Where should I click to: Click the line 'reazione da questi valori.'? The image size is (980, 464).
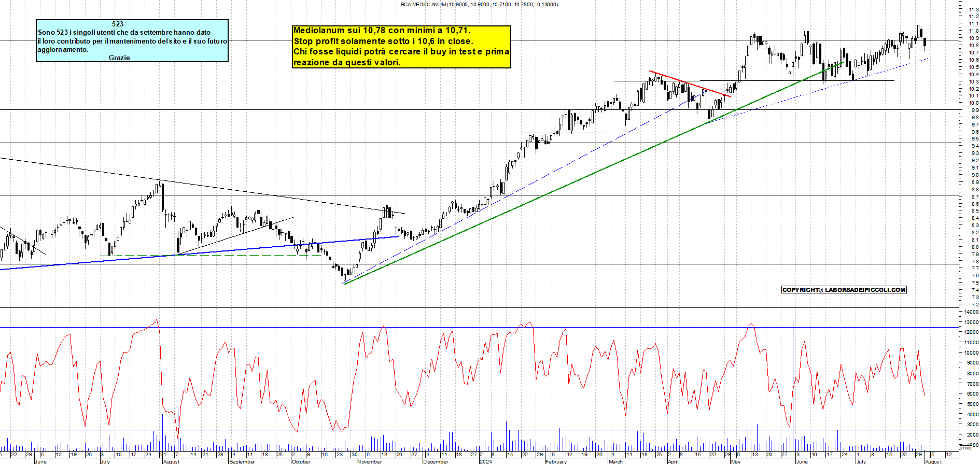tap(347, 62)
